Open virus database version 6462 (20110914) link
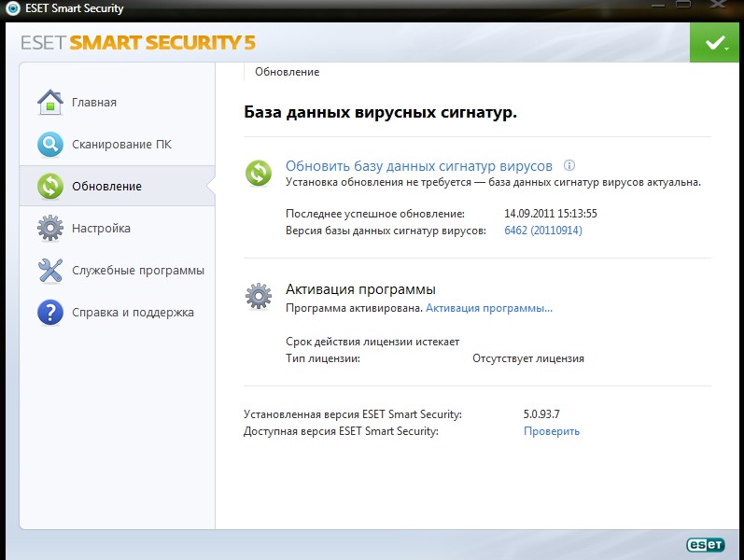Screen dimensions: 744x560 [x=542, y=231]
